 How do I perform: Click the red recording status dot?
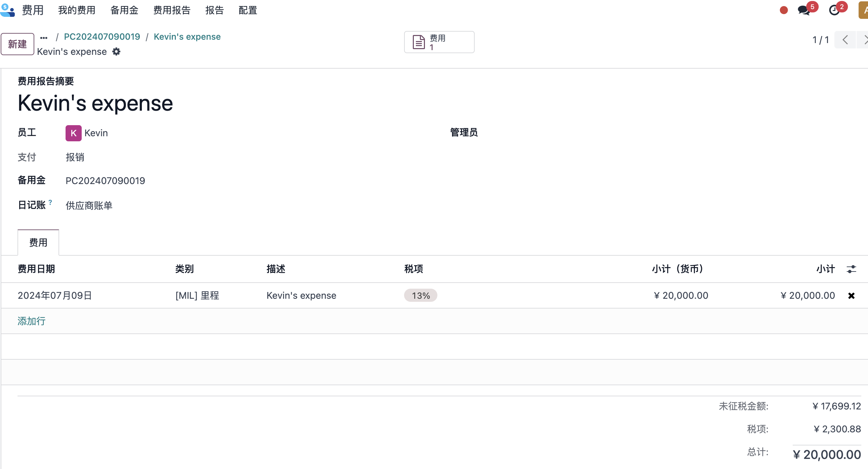coord(784,10)
